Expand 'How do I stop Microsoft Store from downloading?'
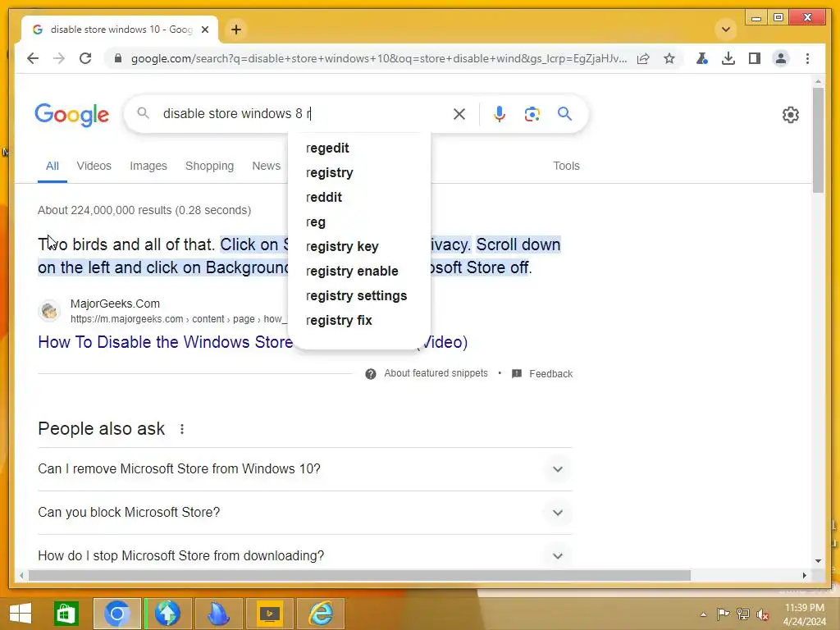The image size is (840, 630). point(305,555)
